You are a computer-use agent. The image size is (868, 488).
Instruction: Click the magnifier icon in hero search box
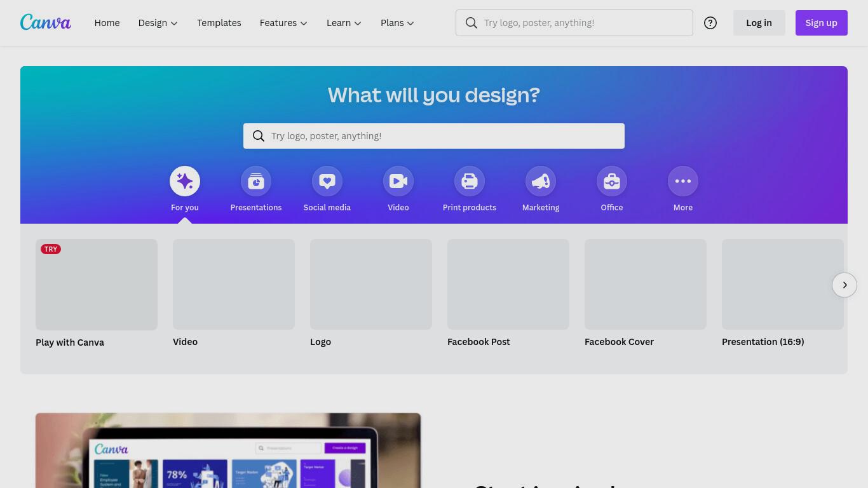click(x=259, y=136)
